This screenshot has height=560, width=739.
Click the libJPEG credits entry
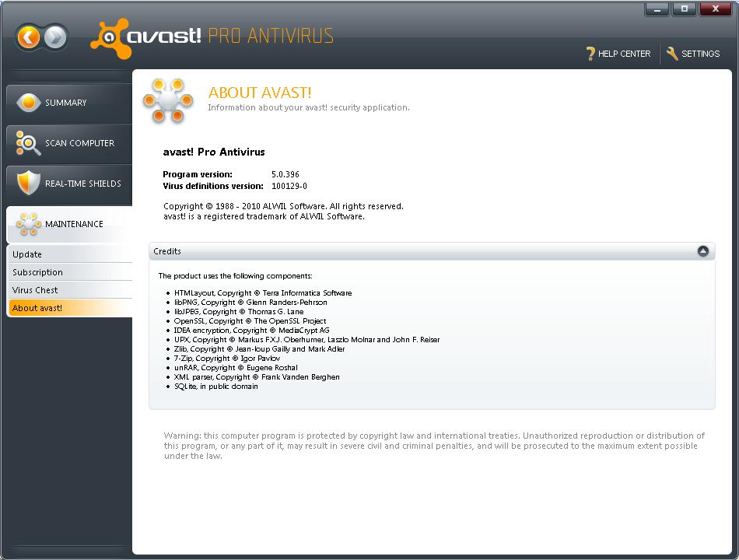click(x=239, y=312)
